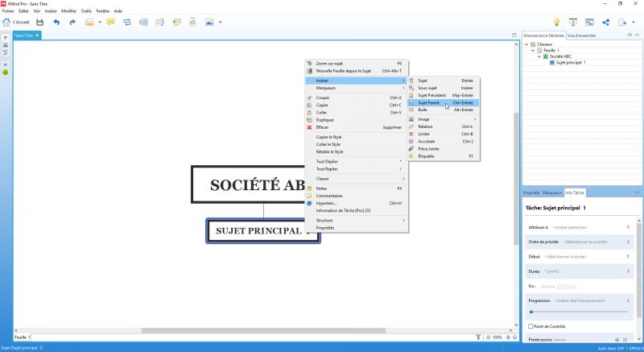Open the Aide menu
The image size is (644, 352).
coord(118,11)
